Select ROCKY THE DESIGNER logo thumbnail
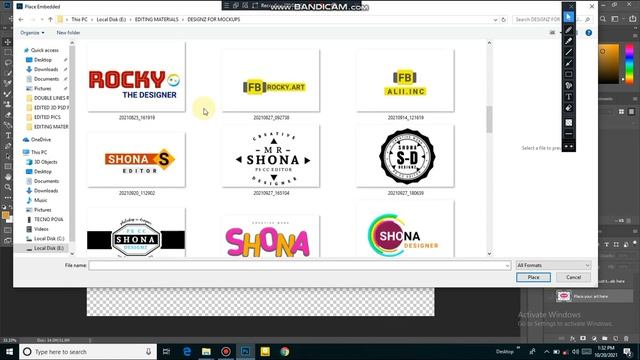 click(x=136, y=77)
